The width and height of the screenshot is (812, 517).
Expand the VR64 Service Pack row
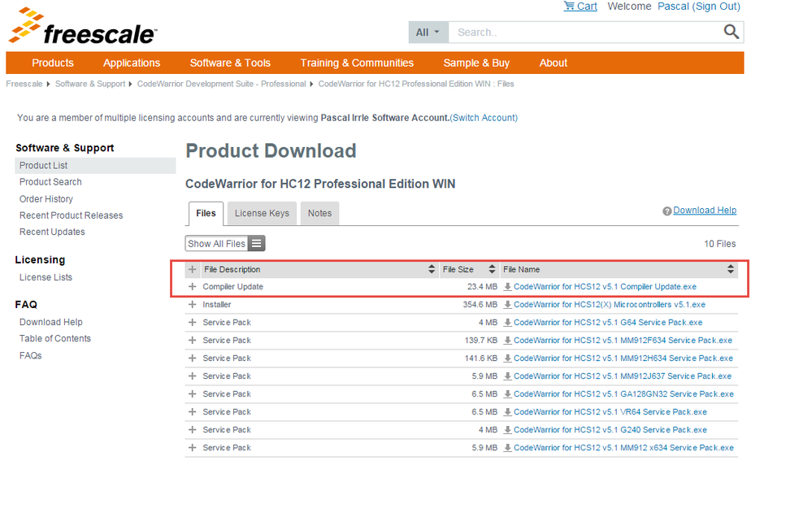192,412
